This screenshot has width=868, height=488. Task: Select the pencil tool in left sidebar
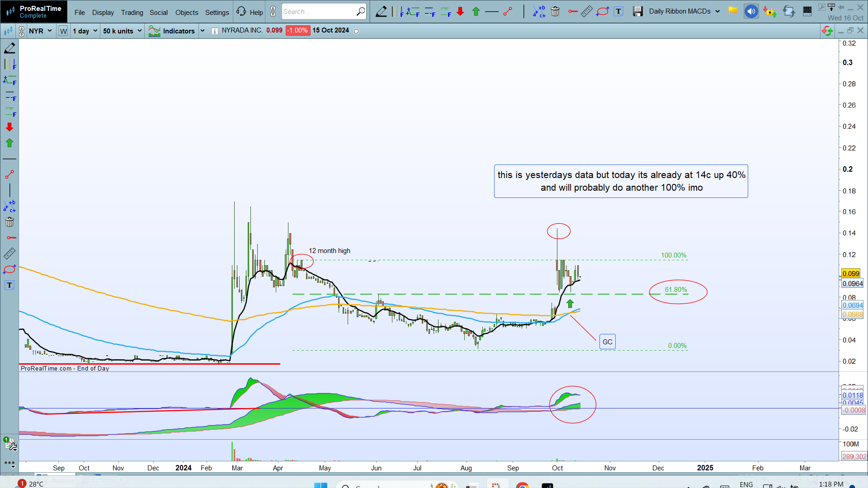click(x=9, y=48)
